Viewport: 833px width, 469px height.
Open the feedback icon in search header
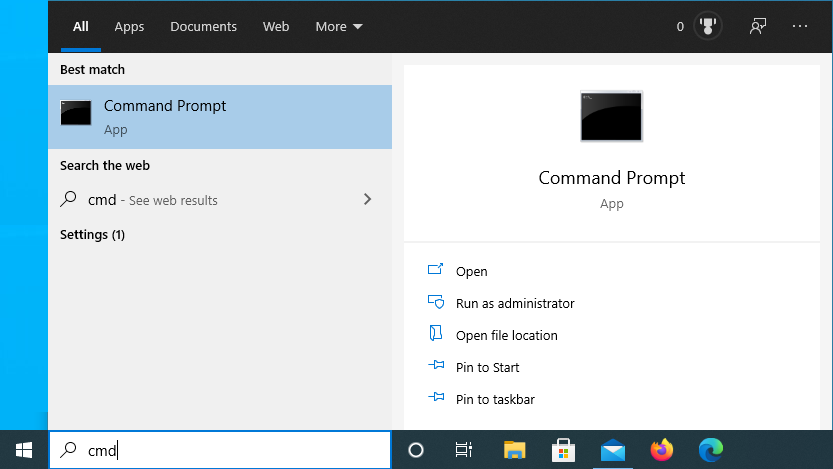tap(758, 27)
